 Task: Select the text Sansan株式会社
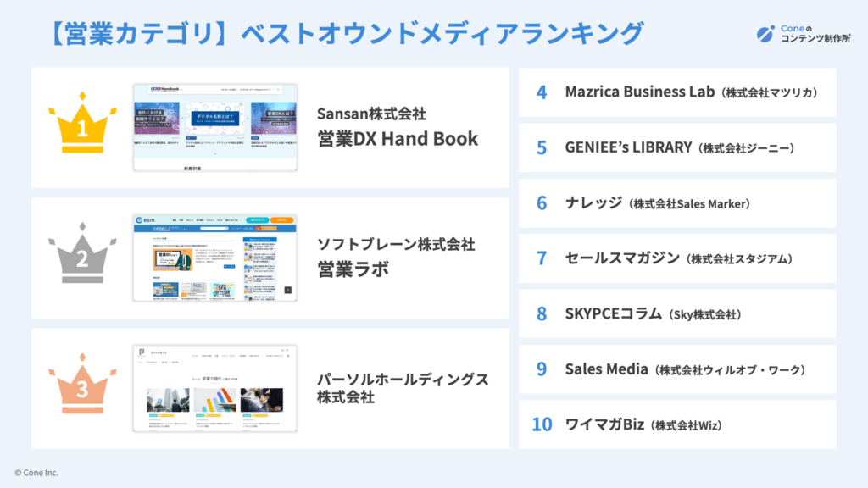click(x=371, y=114)
